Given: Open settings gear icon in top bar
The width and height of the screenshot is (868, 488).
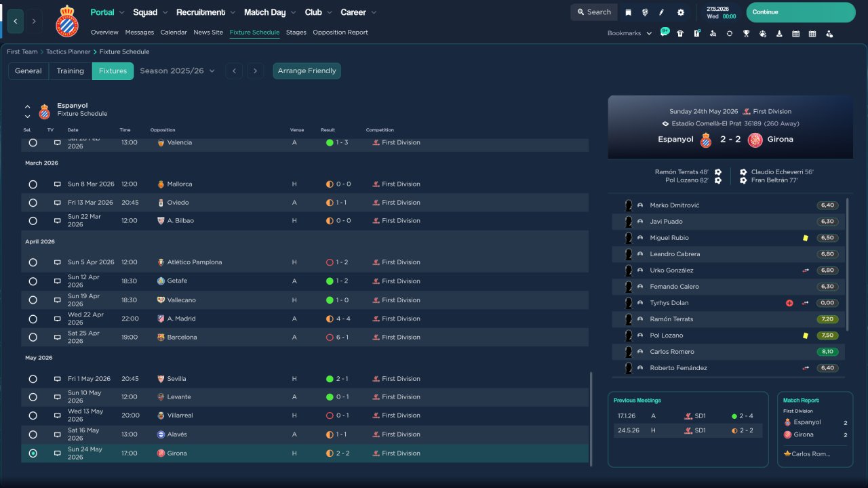Looking at the screenshot, I should tap(681, 12).
